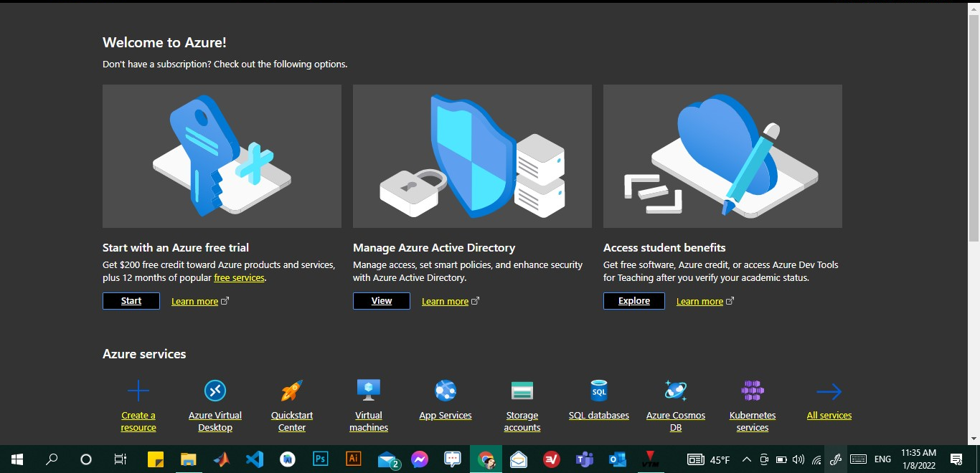Click the View button for Active Directory
980x473 pixels.
pos(382,301)
